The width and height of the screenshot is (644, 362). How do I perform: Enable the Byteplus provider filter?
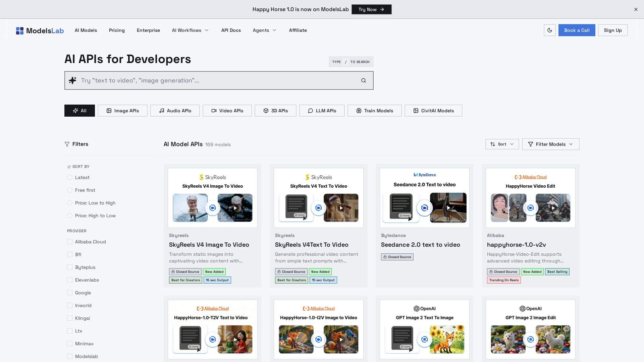pos(70,267)
